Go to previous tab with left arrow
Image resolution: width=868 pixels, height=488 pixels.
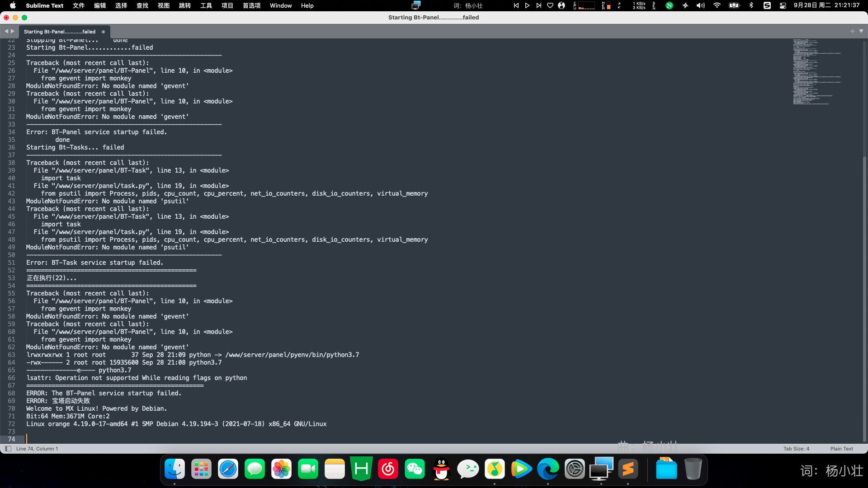coord(6,31)
